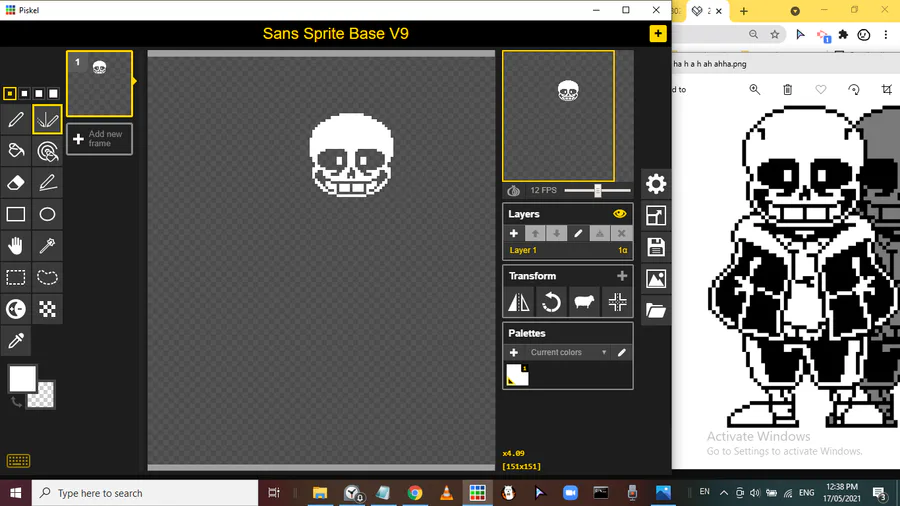The height and width of the screenshot is (506, 900).
Task: Expand the Transform panel plus icon
Action: click(622, 276)
